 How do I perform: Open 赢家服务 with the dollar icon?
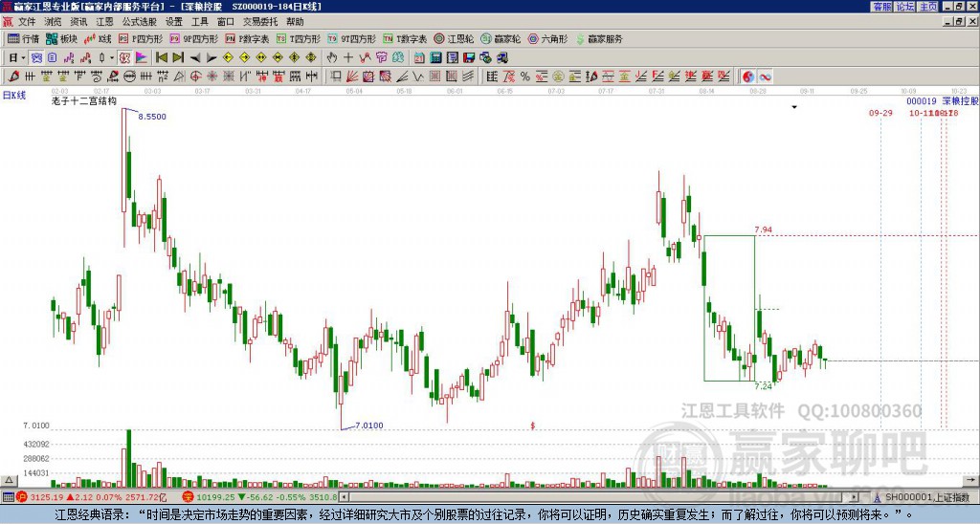point(599,38)
